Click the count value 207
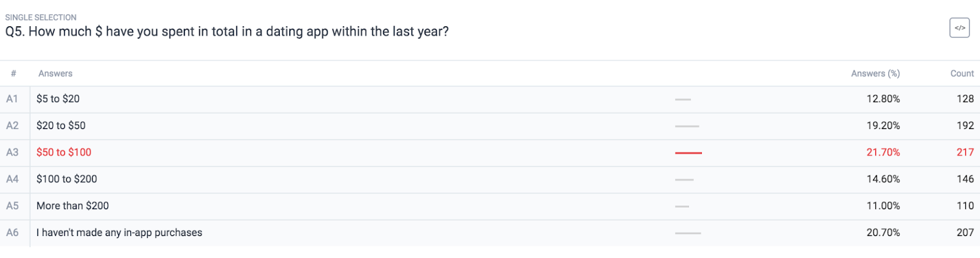Viewport: 980px width, 258px height. click(965, 233)
